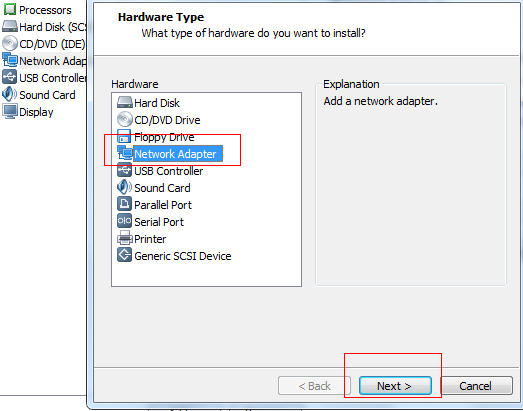Select Hard Disk (SCSI) in device panel
The image size is (523, 411).
coord(53,27)
